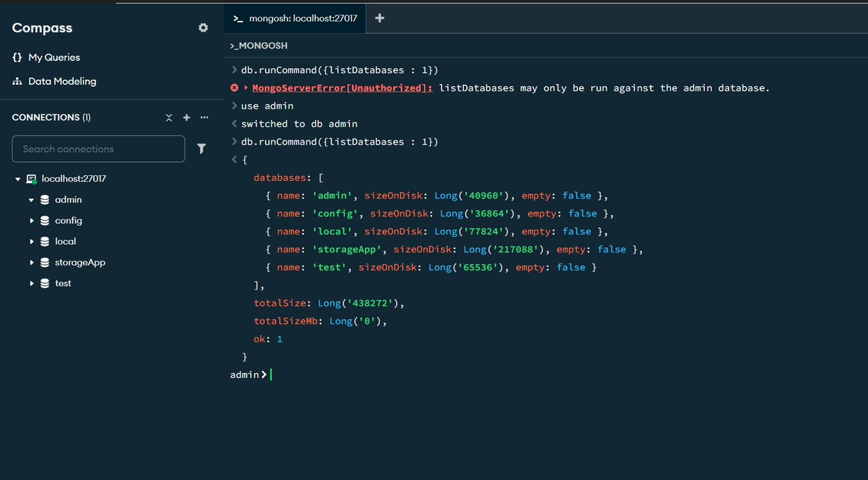Click the test database cylinder icon
The width and height of the screenshot is (868, 480).
45,284
